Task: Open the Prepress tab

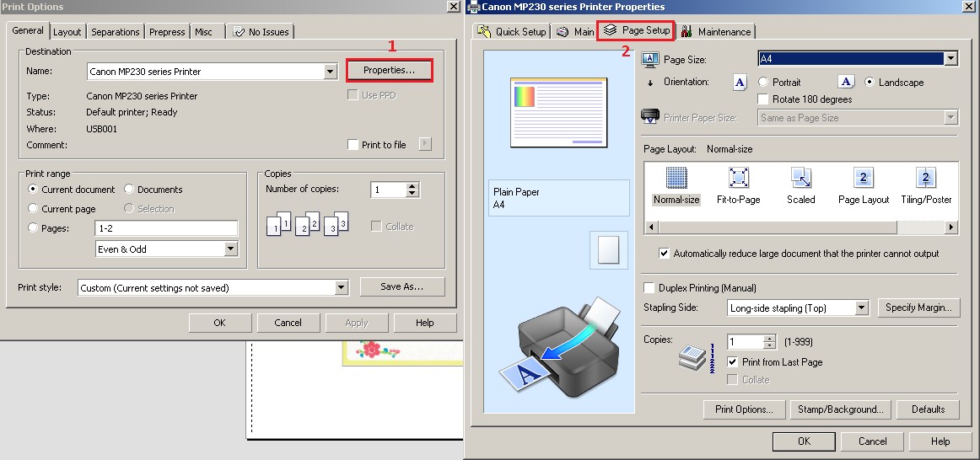Action: click(x=167, y=32)
